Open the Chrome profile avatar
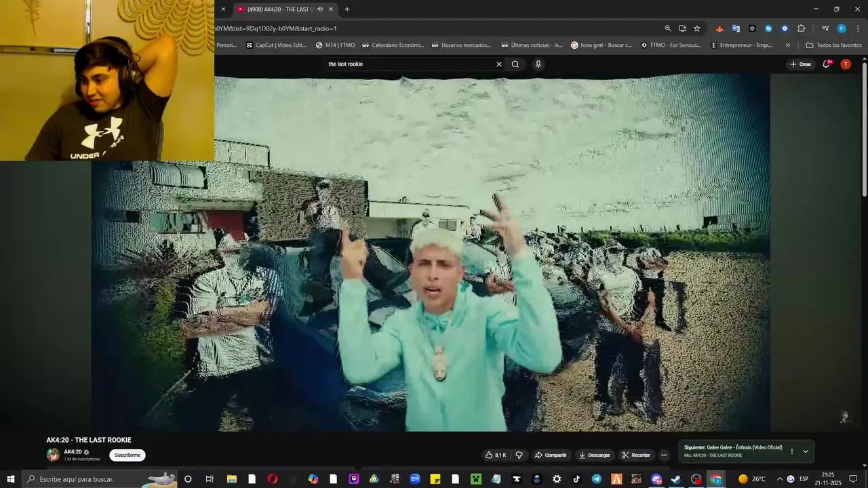This screenshot has height=488, width=868. click(842, 28)
